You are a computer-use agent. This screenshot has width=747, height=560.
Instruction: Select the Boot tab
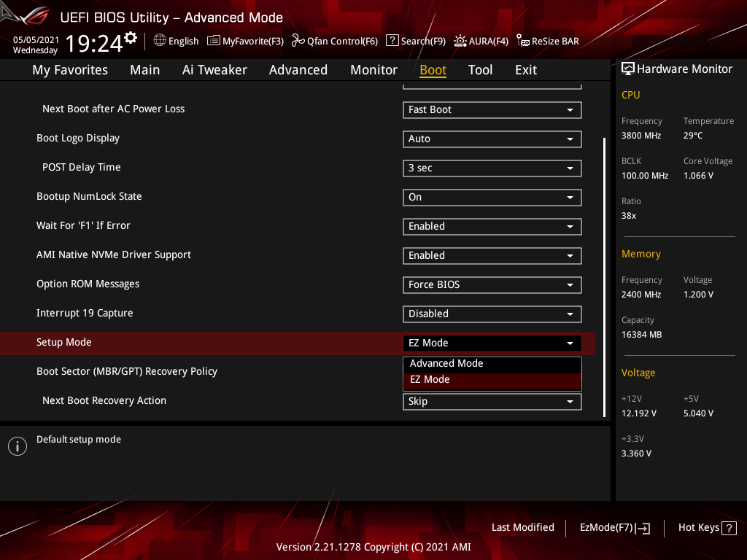tap(433, 70)
